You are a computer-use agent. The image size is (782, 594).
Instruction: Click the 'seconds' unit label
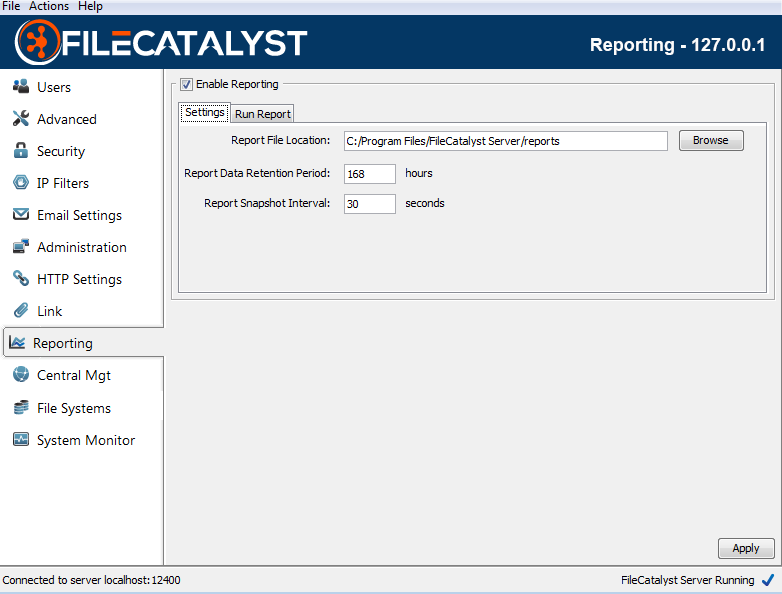tap(424, 203)
